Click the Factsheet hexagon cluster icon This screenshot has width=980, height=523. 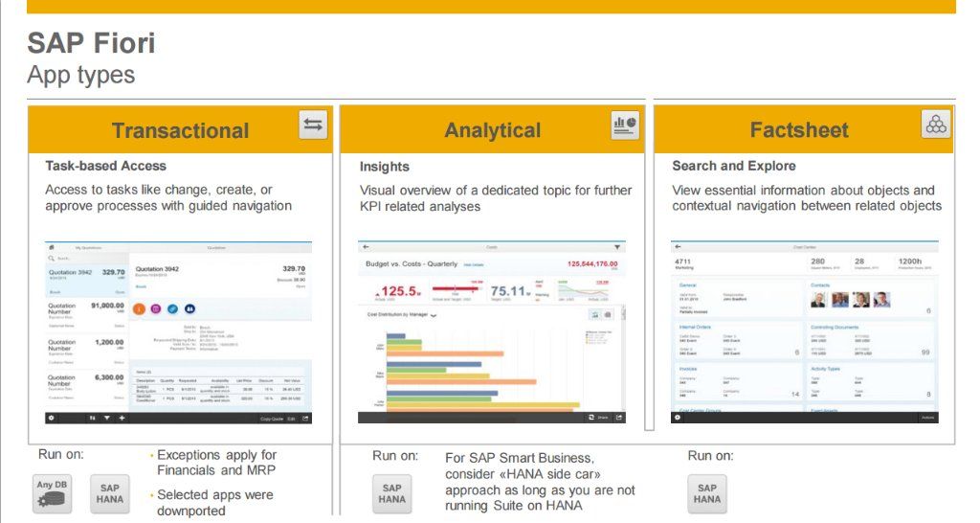tap(936, 124)
